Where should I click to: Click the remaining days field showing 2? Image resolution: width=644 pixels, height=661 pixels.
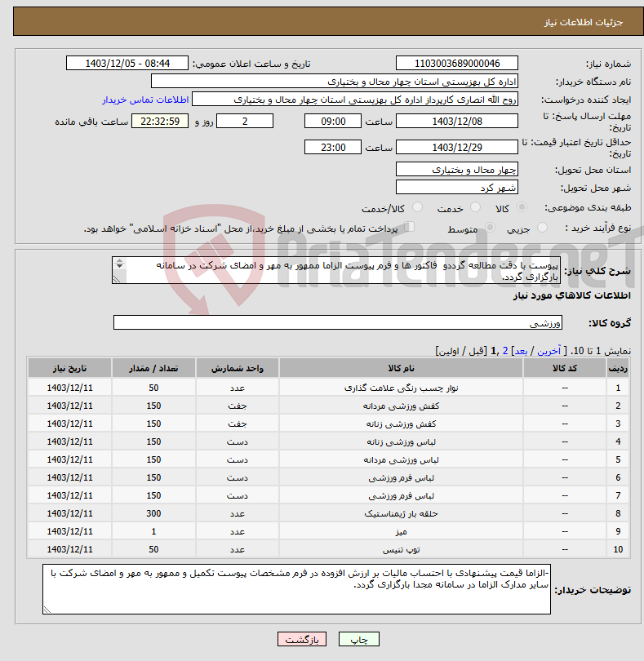(245, 122)
